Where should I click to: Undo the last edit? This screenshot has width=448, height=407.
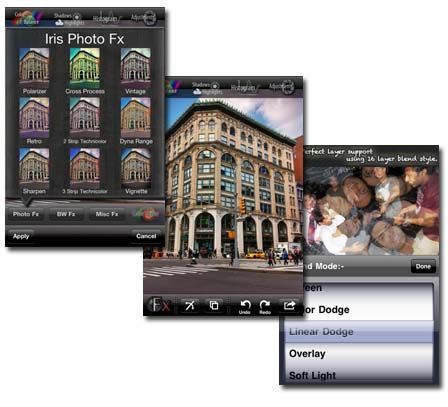coord(245,307)
